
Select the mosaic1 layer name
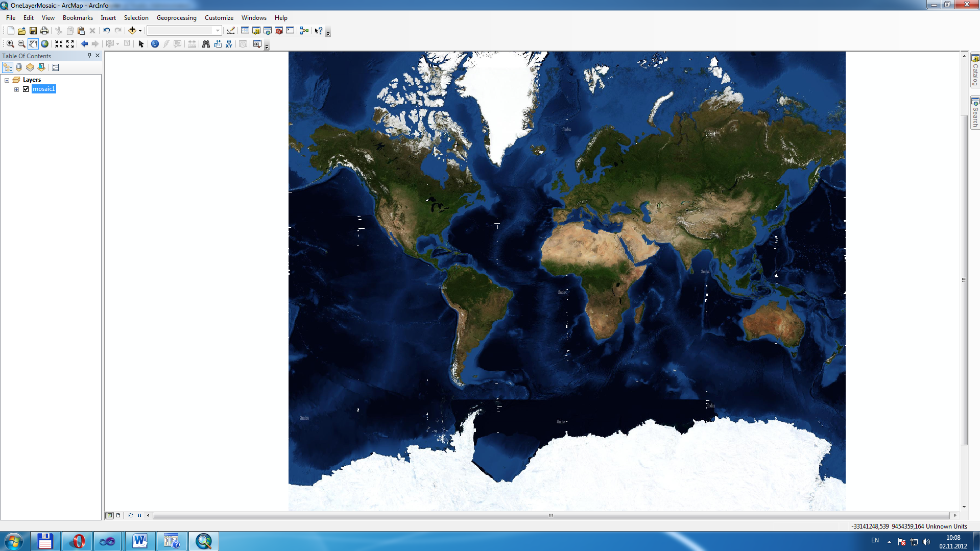(x=44, y=89)
